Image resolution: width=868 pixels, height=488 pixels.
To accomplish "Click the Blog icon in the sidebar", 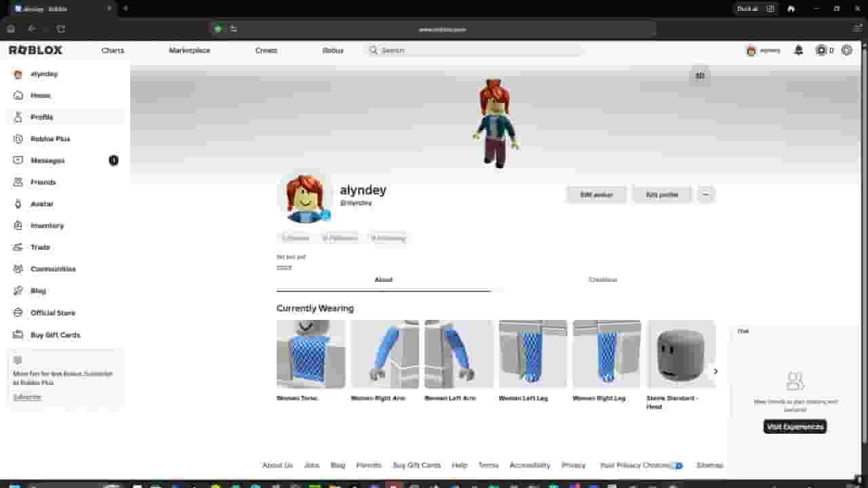I will [x=18, y=291].
